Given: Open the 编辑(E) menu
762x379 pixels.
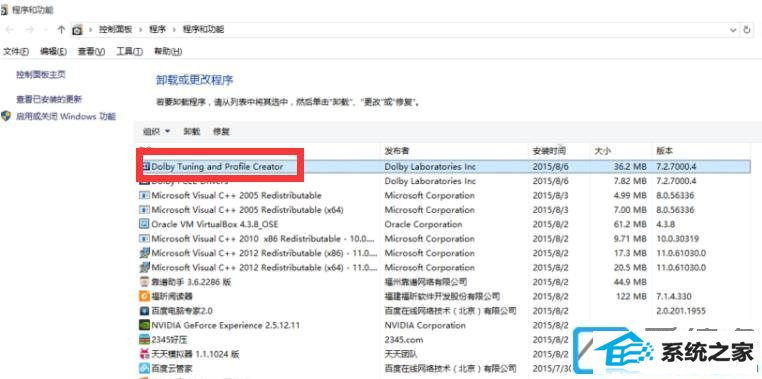Looking at the screenshot, I should (53, 51).
